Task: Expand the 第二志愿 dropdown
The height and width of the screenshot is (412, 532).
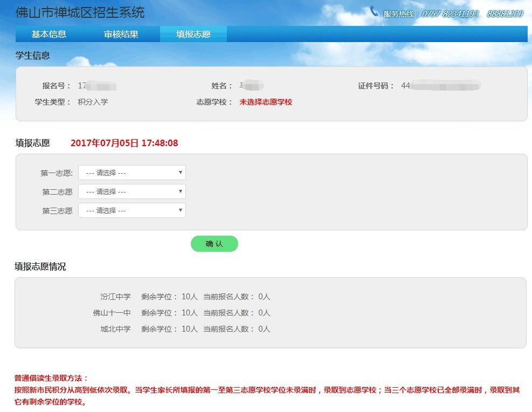Action: coord(132,192)
